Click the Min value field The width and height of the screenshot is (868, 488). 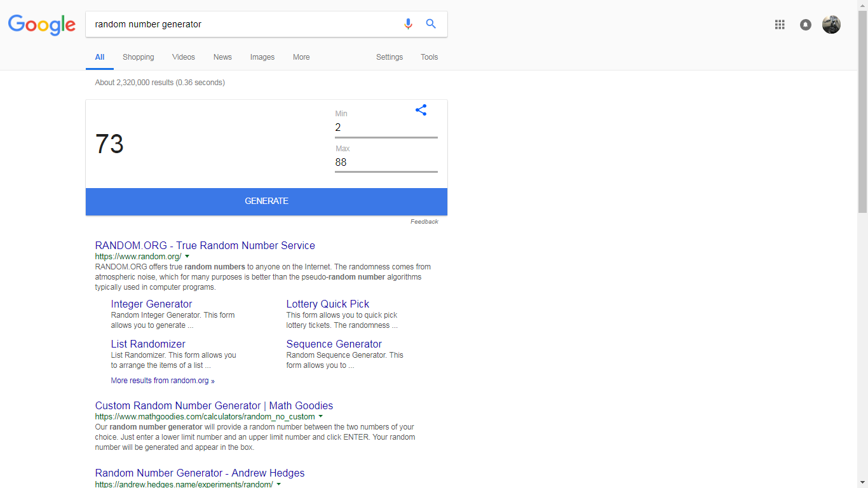tap(386, 128)
